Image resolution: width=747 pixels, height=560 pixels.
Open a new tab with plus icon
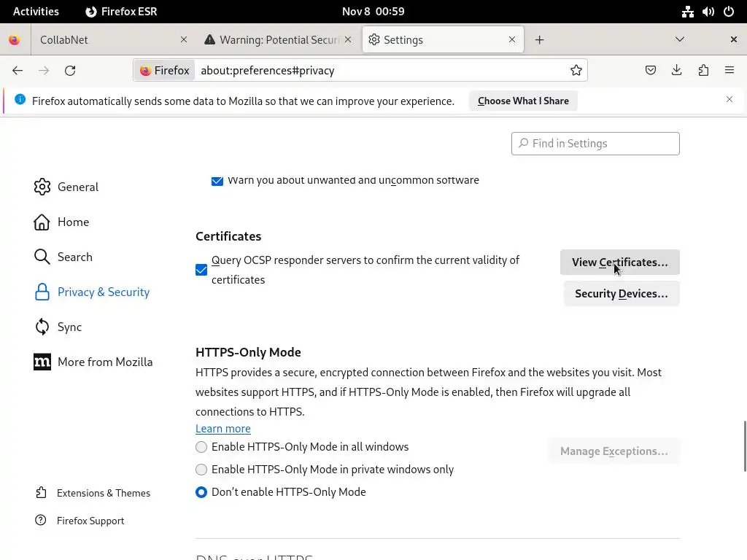pyautogui.click(x=540, y=40)
